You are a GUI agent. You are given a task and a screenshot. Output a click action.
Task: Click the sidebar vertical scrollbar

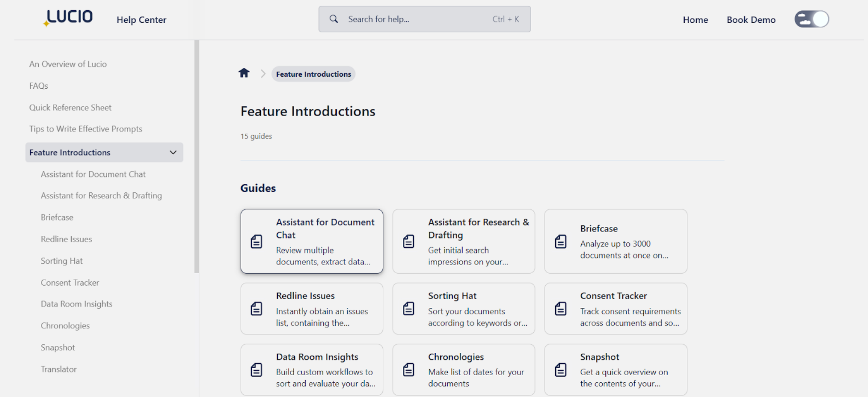(x=196, y=156)
